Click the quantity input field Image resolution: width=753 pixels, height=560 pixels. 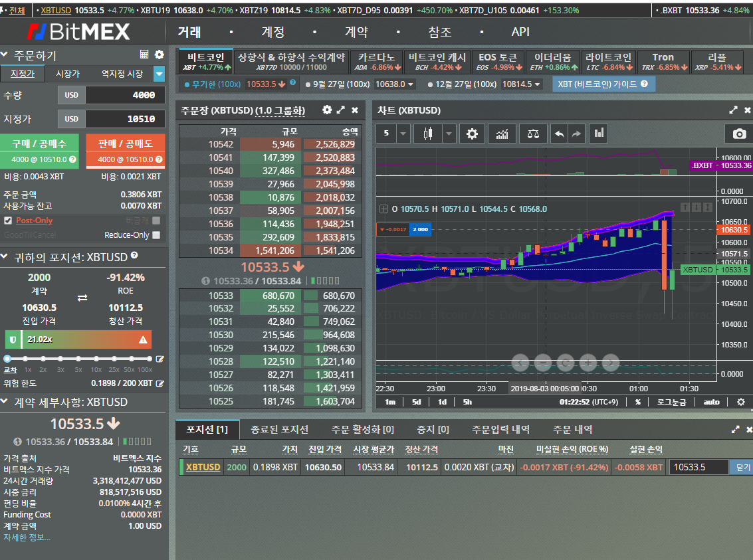(x=125, y=95)
